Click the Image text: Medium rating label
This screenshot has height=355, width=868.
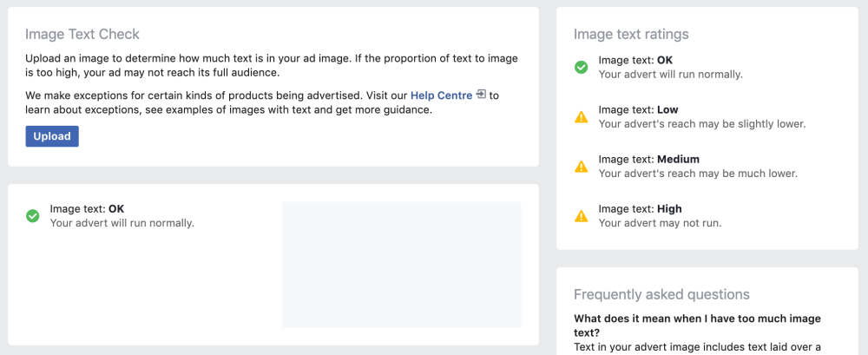pyautogui.click(x=648, y=160)
